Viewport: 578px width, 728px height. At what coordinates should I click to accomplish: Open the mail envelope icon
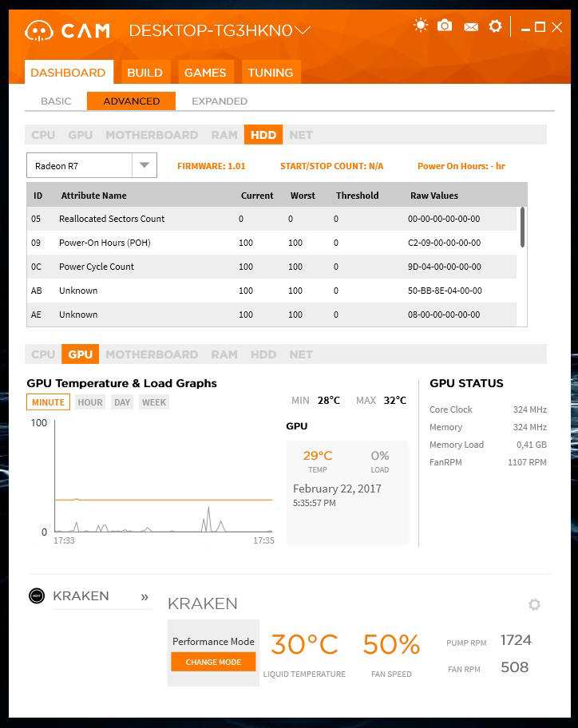(x=471, y=27)
